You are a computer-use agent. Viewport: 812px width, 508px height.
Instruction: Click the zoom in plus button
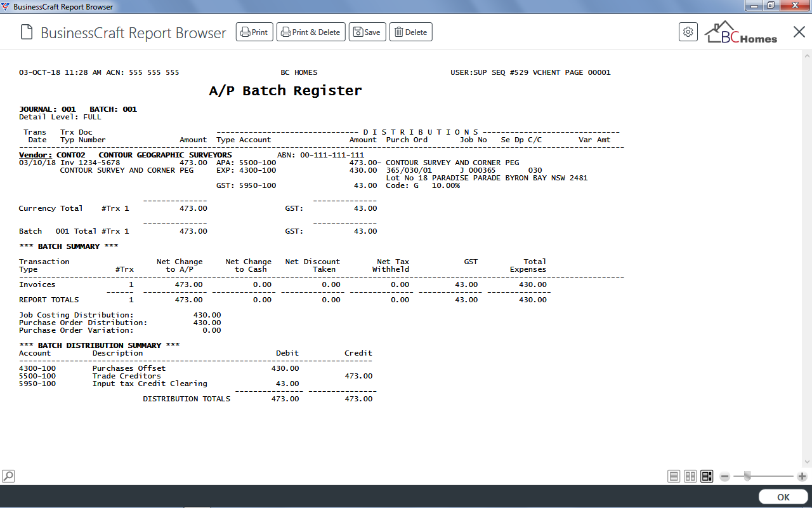click(802, 476)
